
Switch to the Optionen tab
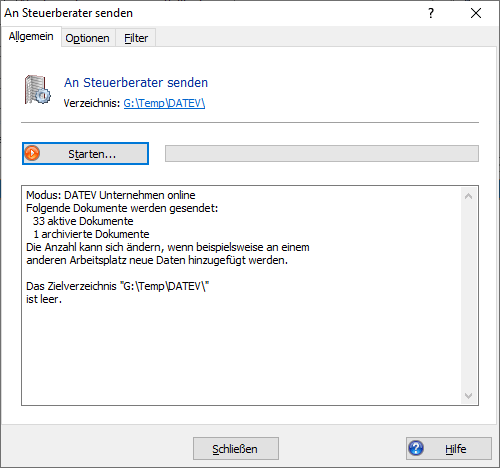click(x=87, y=38)
